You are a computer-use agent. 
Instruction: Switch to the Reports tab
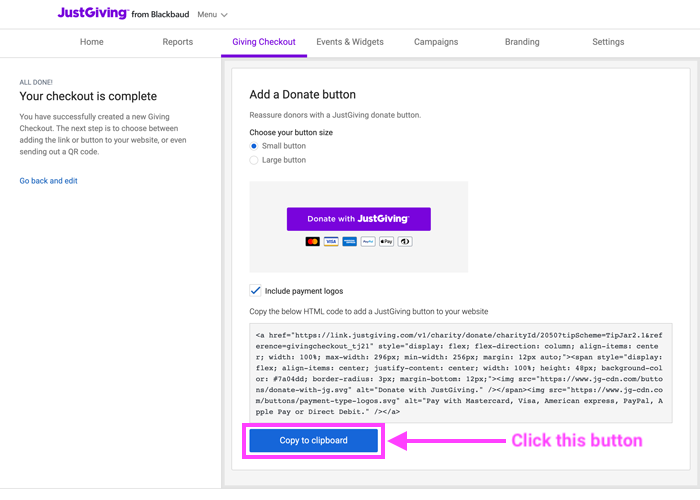pyautogui.click(x=178, y=42)
